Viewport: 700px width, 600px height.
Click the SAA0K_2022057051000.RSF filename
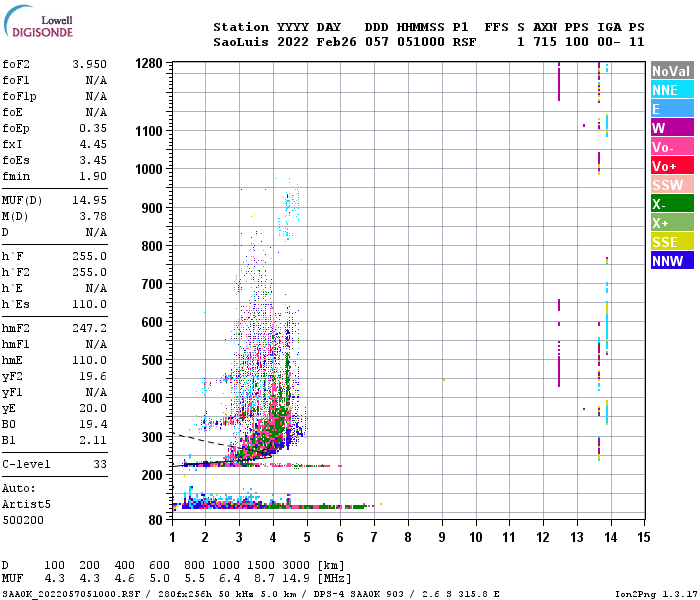[x=71, y=594]
